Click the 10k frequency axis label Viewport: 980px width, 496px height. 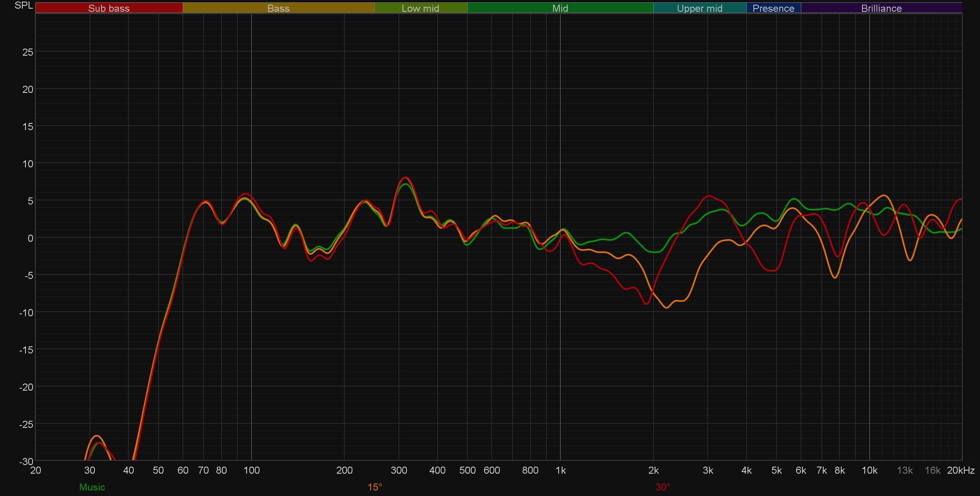(869, 470)
